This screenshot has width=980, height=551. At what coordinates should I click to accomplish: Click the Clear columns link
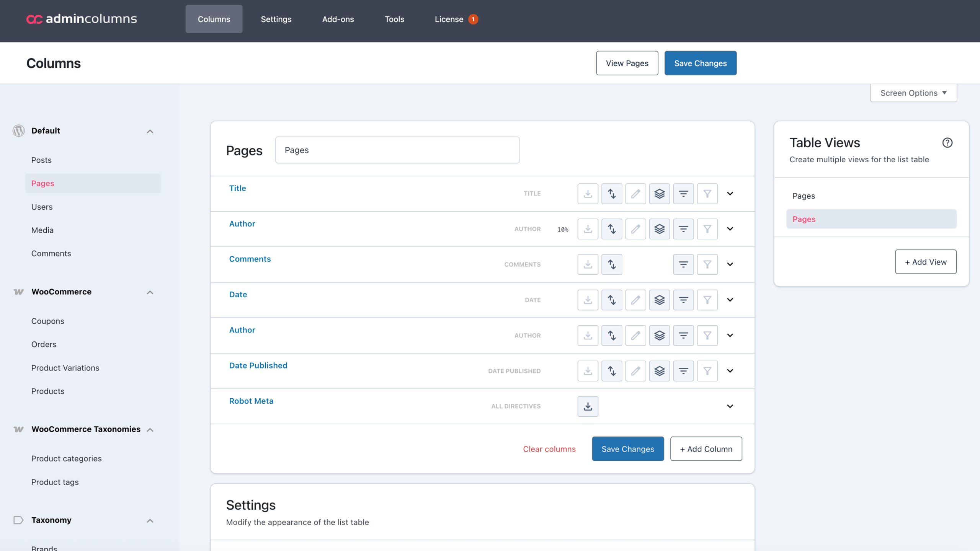549,449
